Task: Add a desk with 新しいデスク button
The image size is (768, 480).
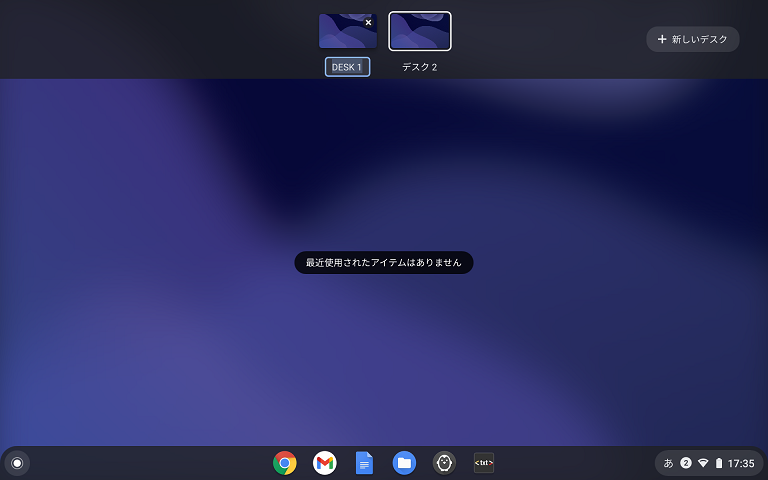Action: click(x=693, y=39)
